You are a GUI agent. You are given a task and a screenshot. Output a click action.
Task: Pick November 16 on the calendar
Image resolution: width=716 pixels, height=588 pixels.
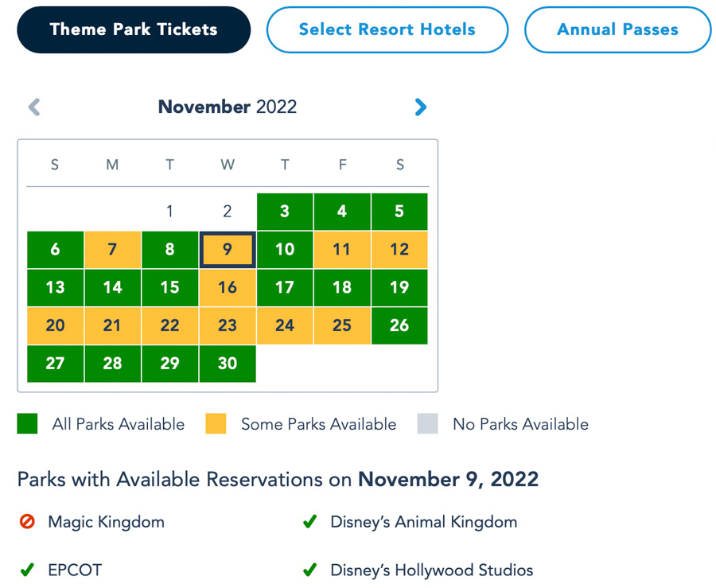tap(228, 288)
